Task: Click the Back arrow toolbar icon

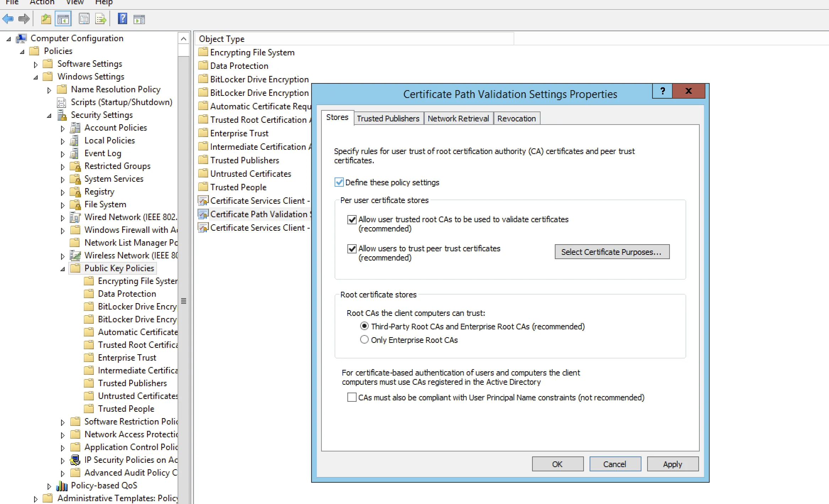Action: click(x=8, y=19)
